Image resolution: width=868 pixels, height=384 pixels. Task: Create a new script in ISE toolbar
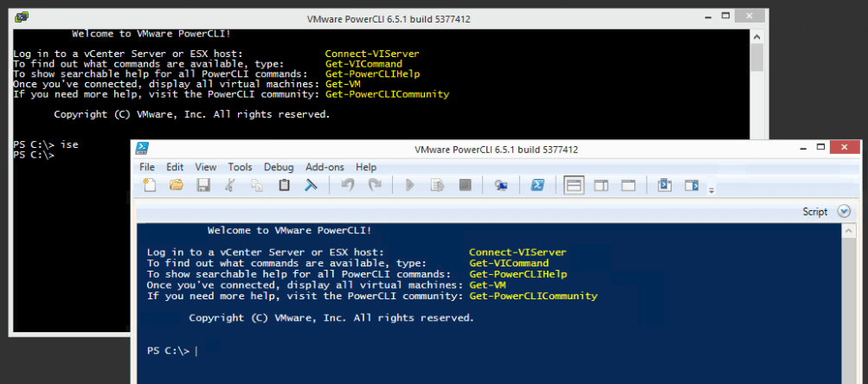coord(150,185)
